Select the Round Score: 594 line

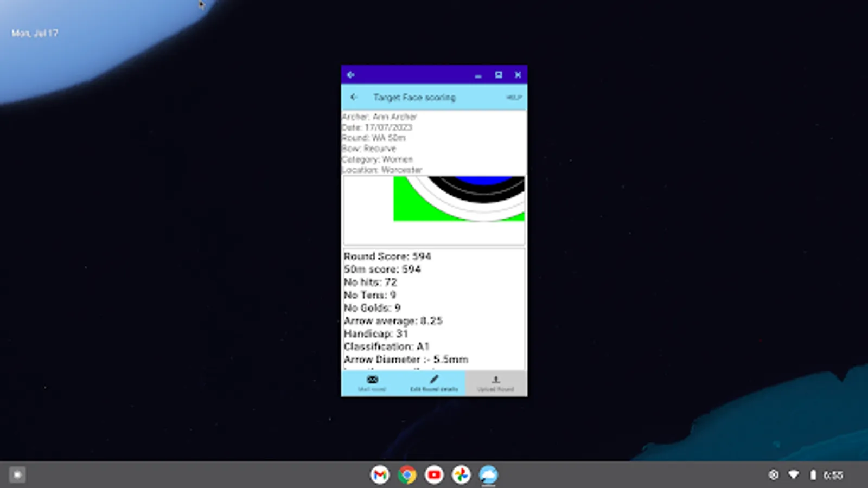[387, 256]
